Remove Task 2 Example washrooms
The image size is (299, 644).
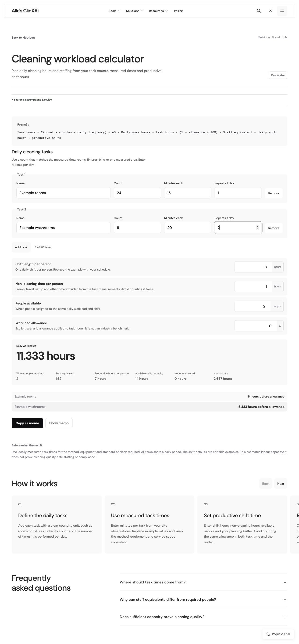[x=274, y=228]
